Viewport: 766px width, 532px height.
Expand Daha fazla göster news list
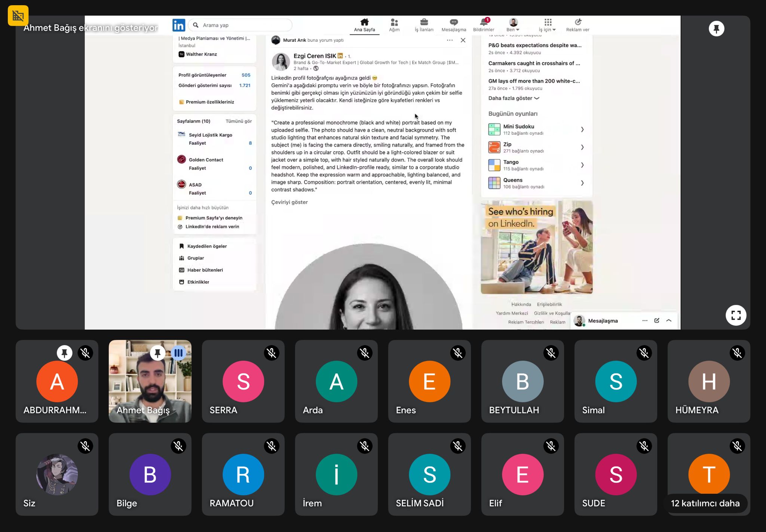513,98
